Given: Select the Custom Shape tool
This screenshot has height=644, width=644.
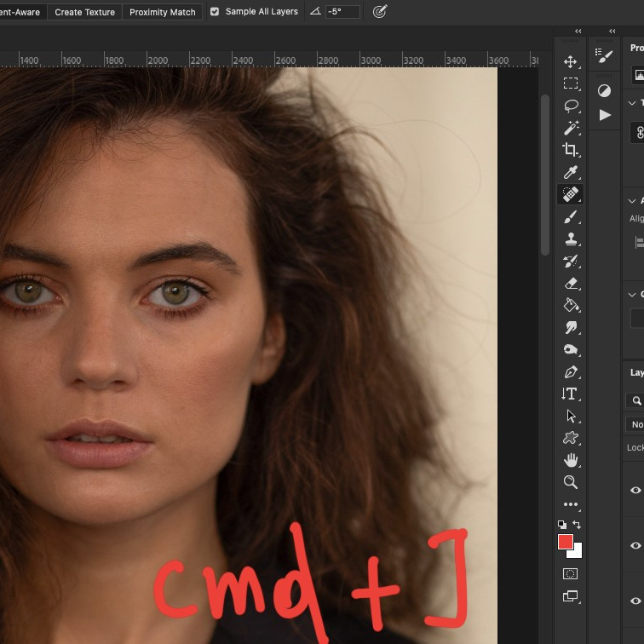Looking at the screenshot, I should click(x=570, y=438).
